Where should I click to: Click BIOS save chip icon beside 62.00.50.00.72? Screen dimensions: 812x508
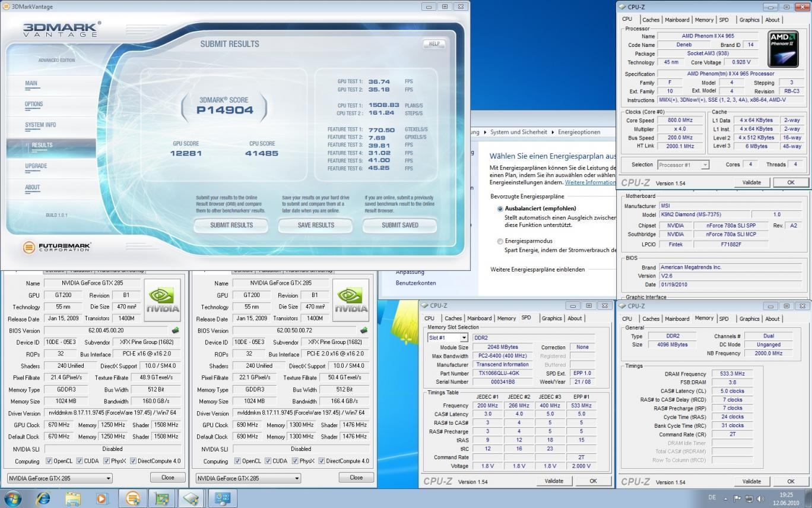pyautogui.click(x=363, y=330)
